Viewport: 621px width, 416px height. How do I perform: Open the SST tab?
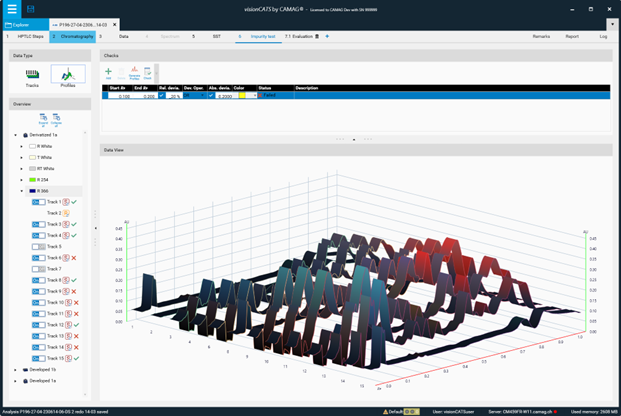coord(216,36)
